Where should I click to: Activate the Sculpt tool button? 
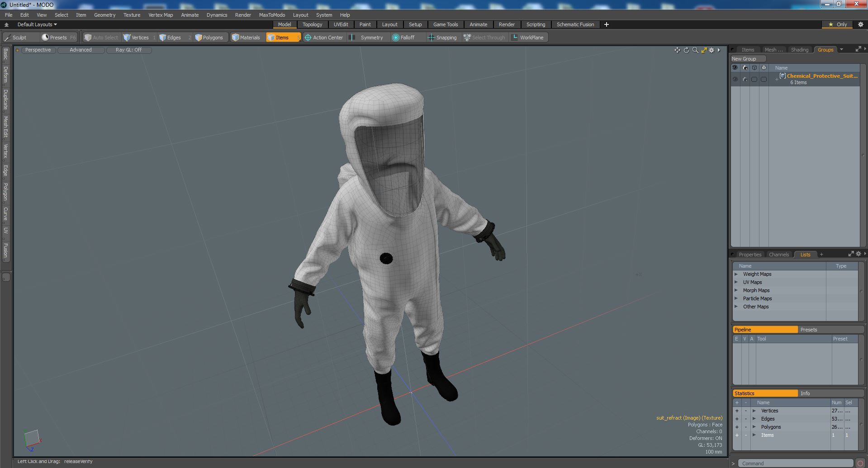click(20, 38)
